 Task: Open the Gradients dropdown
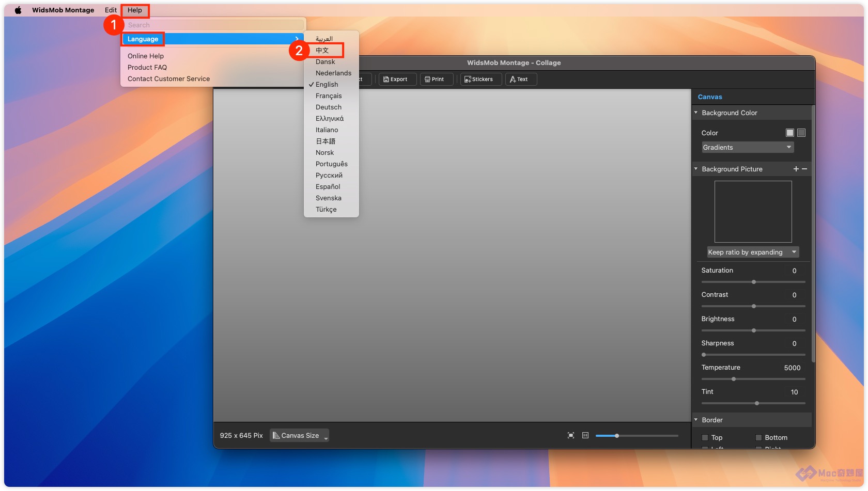coord(747,147)
